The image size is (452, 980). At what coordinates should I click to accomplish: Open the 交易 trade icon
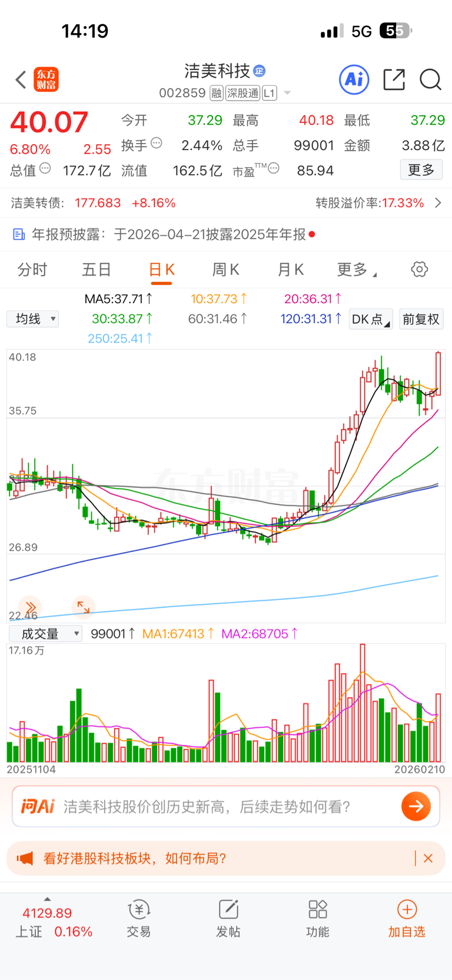coord(139,919)
